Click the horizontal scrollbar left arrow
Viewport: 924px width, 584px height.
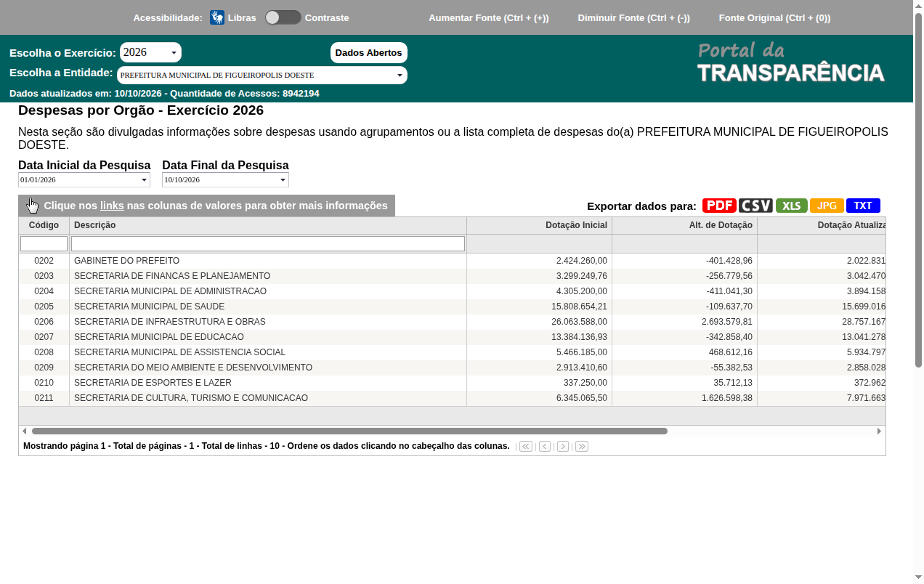click(x=25, y=431)
